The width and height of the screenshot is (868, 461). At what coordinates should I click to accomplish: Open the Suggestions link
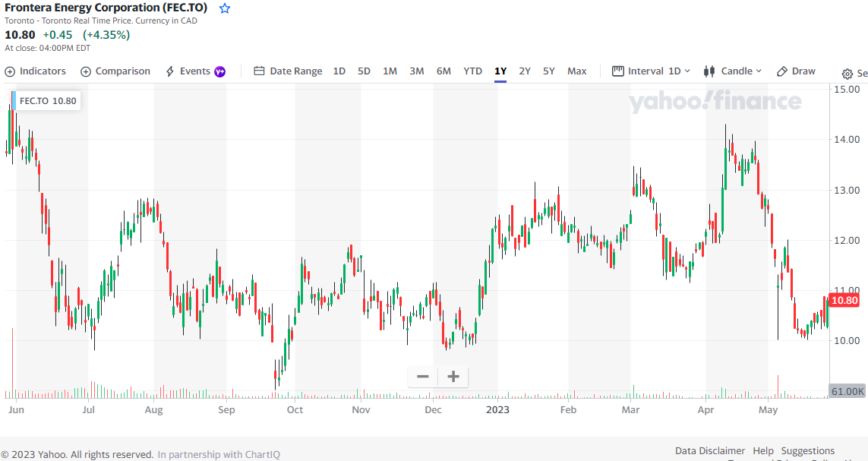click(808, 451)
